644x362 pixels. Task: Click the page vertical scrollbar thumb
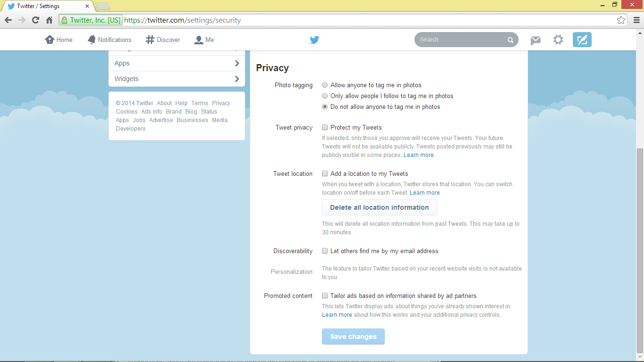[x=640, y=250]
